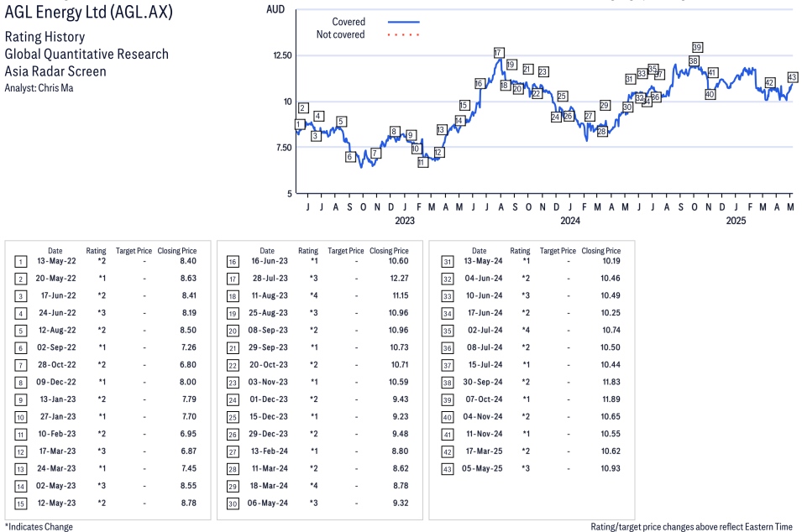Click the blue Covered legend line
Image resolution: width=802 pixels, height=532 pixels.
pos(404,22)
